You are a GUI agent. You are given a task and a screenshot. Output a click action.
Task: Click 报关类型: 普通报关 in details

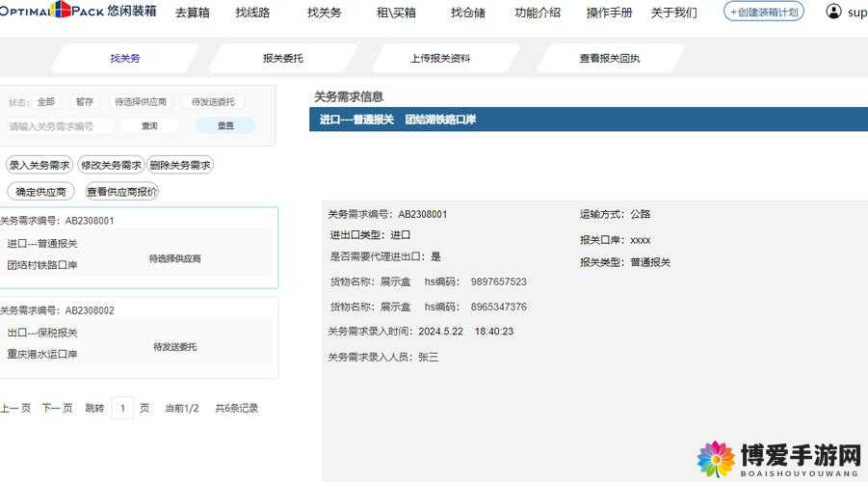(625, 262)
